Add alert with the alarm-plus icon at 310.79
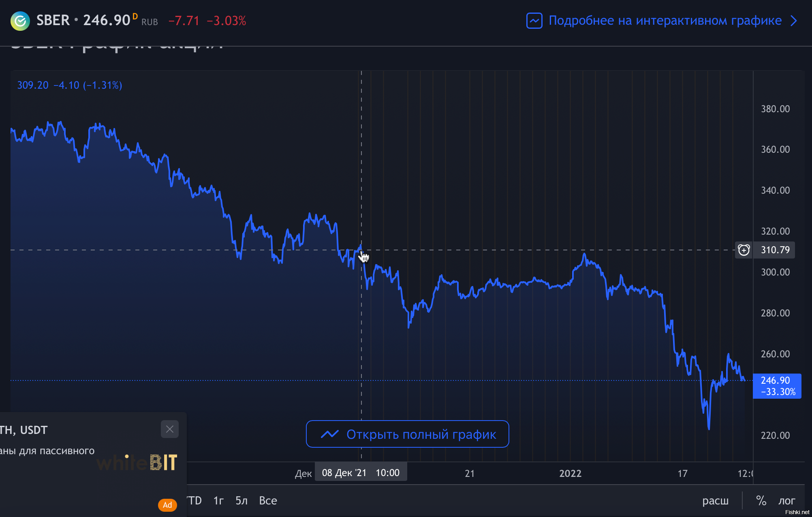 pyautogui.click(x=744, y=250)
